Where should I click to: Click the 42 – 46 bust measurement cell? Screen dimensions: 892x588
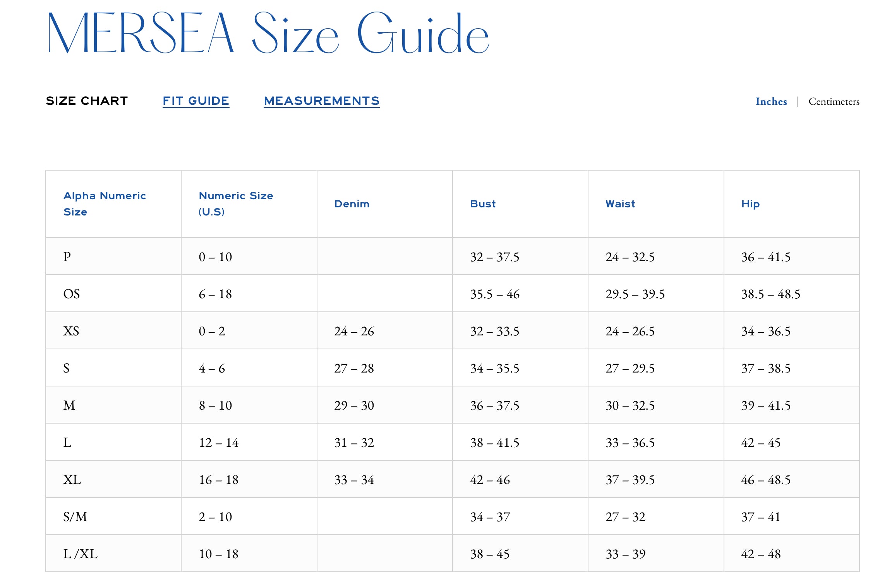[x=490, y=480]
